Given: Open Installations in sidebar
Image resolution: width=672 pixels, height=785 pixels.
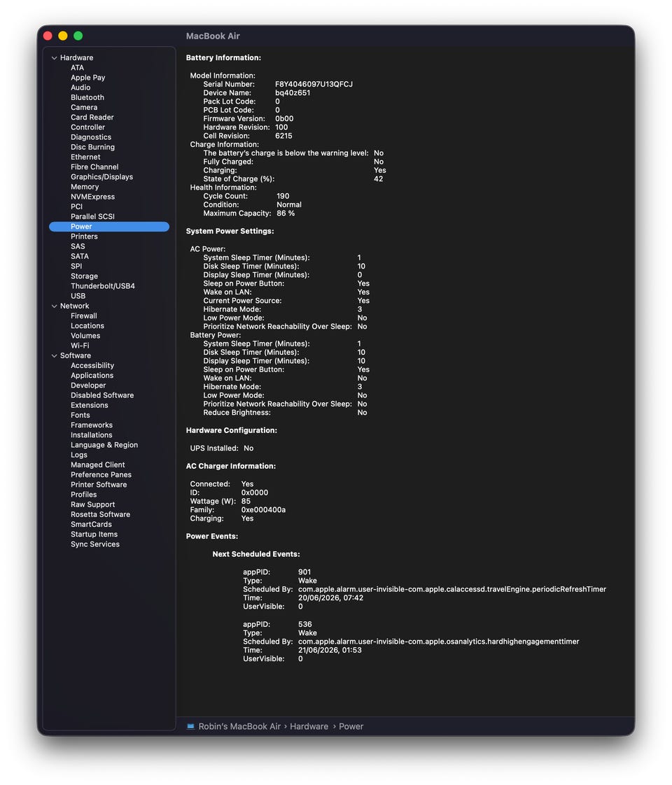Looking at the screenshot, I should coord(91,436).
